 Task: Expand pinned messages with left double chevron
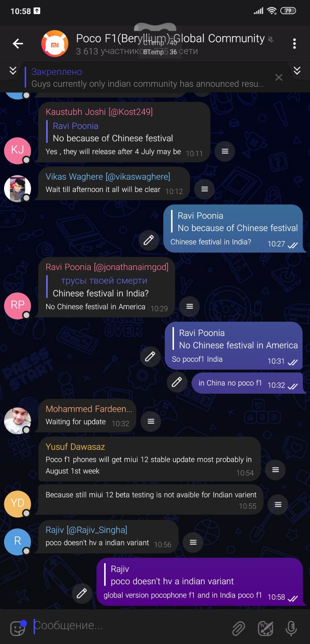point(13,70)
